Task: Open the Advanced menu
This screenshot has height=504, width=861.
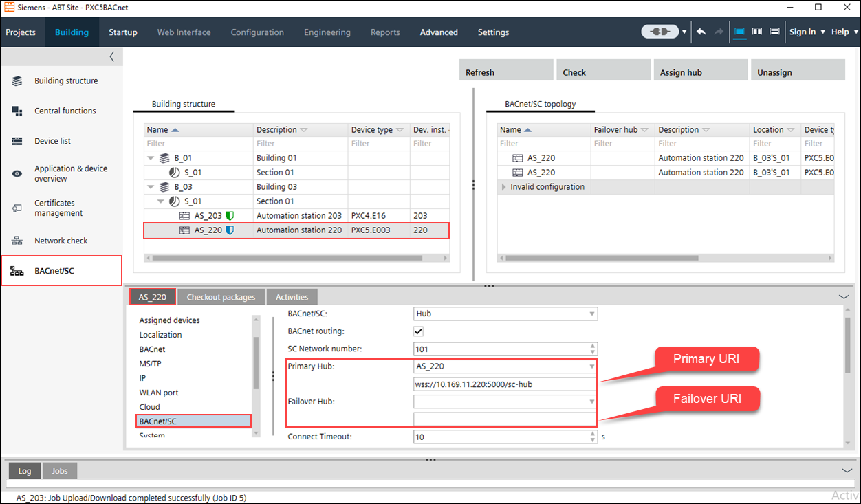Action: pyautogui.click(x=439, y=32)
